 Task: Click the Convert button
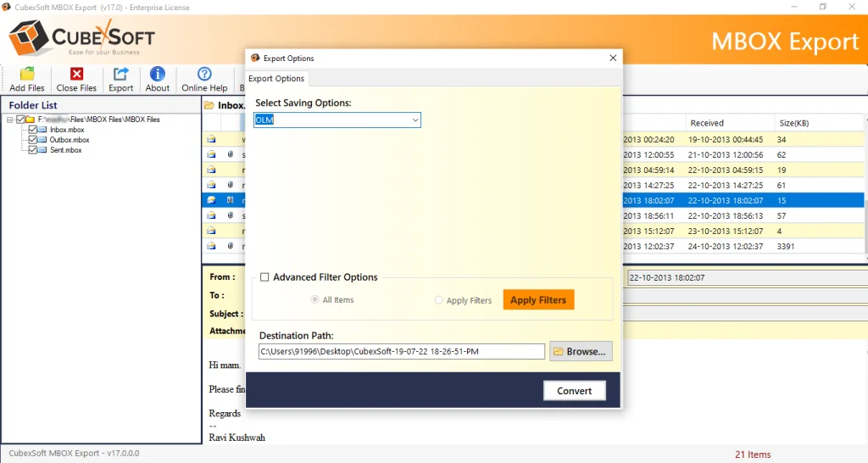[574, 390]
